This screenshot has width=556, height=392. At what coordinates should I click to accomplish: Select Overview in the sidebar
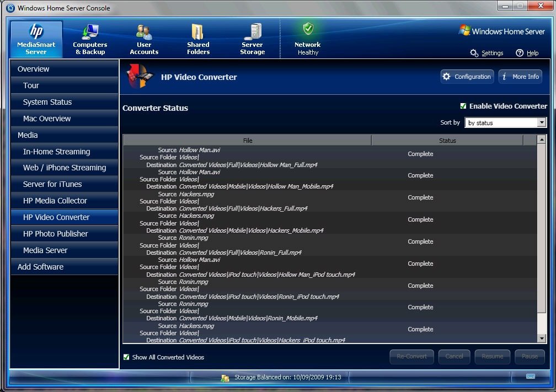click(64, 69)
